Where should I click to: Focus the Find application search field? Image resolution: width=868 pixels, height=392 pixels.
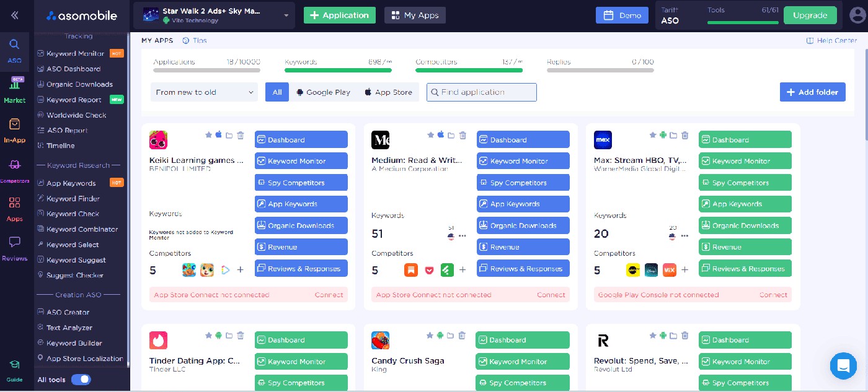tap(481, 92)
